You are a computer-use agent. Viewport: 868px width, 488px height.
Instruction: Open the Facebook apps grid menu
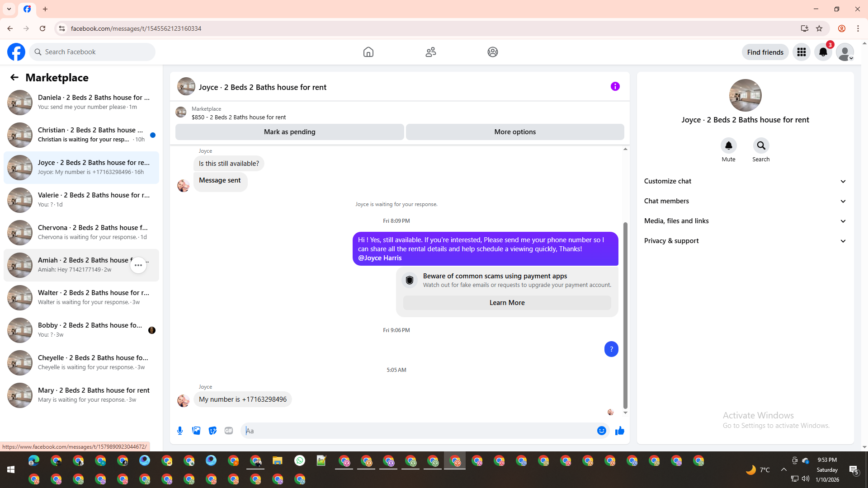point(801,52)
